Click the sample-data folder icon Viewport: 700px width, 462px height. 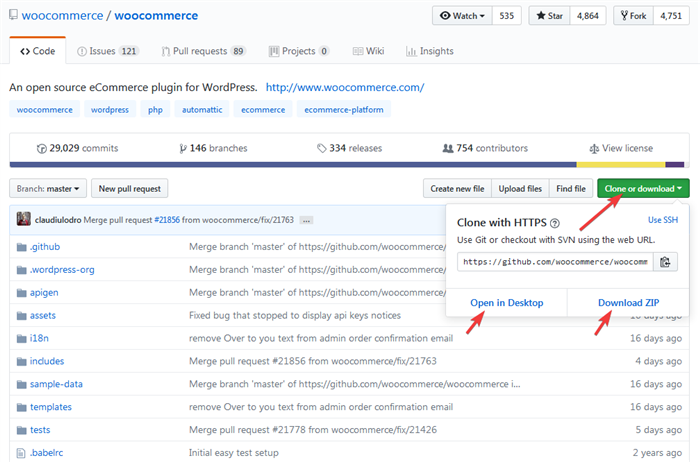click(21, 384)
